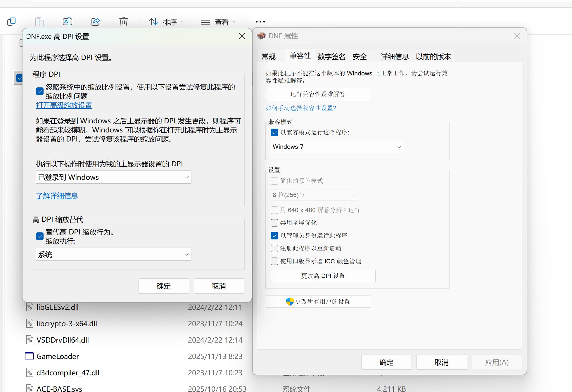Open the three-dot more options menu
Viewport: 572px width, 392px height.
(260, 22)
